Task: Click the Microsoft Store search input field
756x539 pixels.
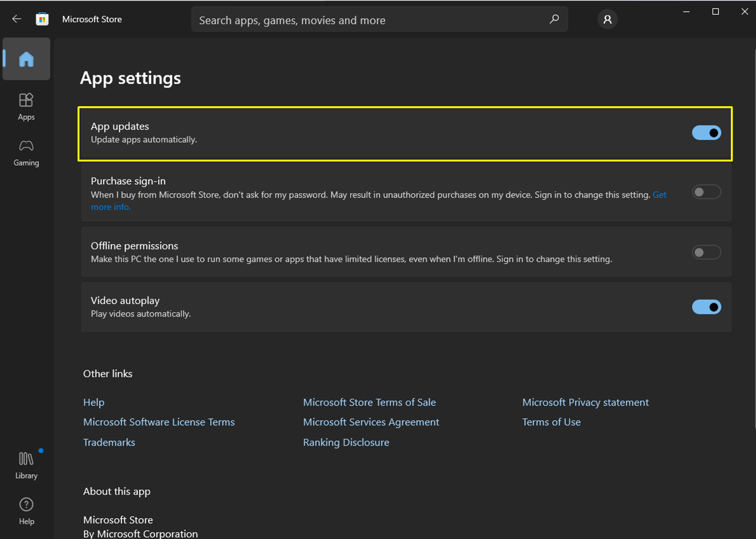Action: (x=378, y=19)
